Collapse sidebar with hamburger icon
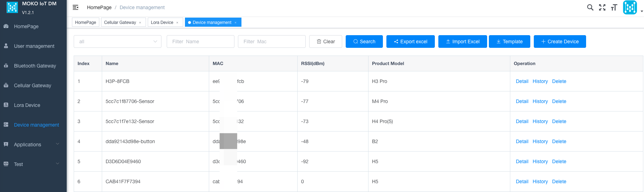Screen dimensions: 644x192 (75, 7)
